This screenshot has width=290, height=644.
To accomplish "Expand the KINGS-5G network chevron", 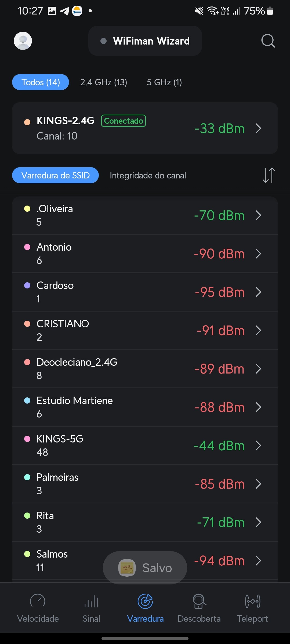I will [258, 445].
